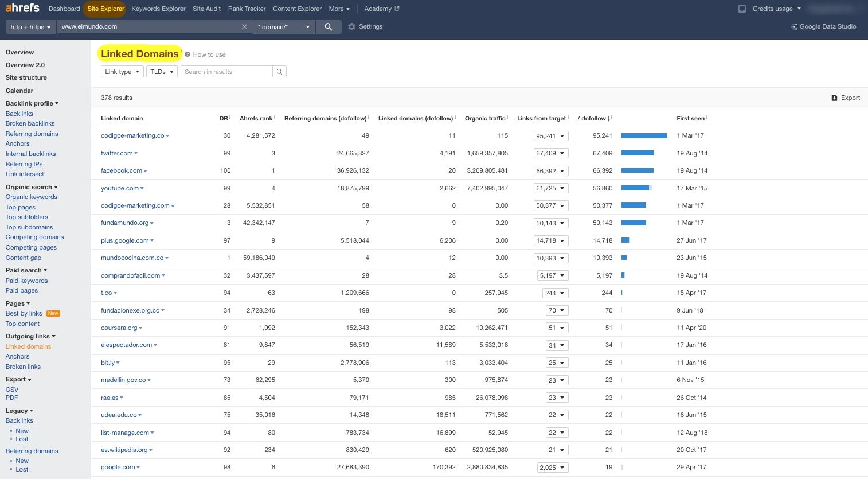Collapse the Outgoing links section
Viewport: 868px width, 479px height.
point(30,336)
